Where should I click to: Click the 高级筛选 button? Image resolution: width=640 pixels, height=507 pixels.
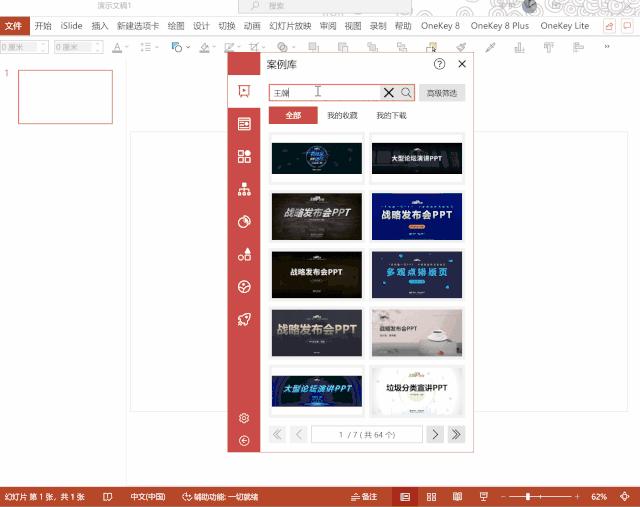click(442, 93)
